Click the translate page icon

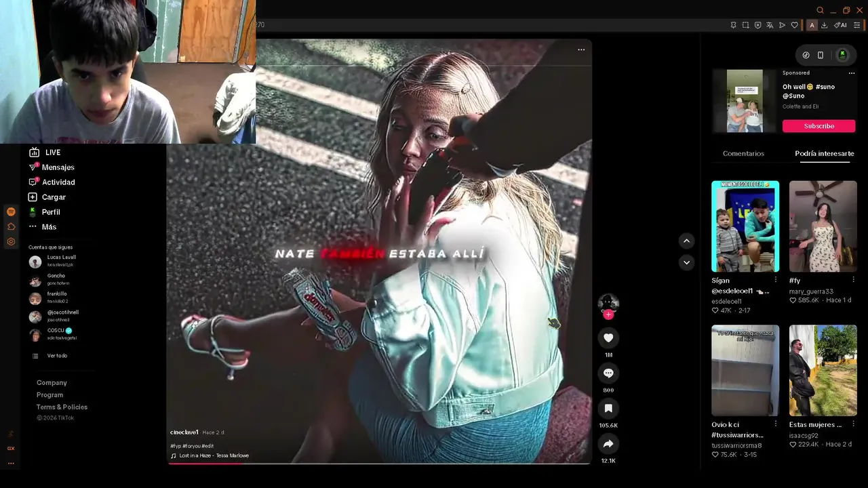(770, 25)
